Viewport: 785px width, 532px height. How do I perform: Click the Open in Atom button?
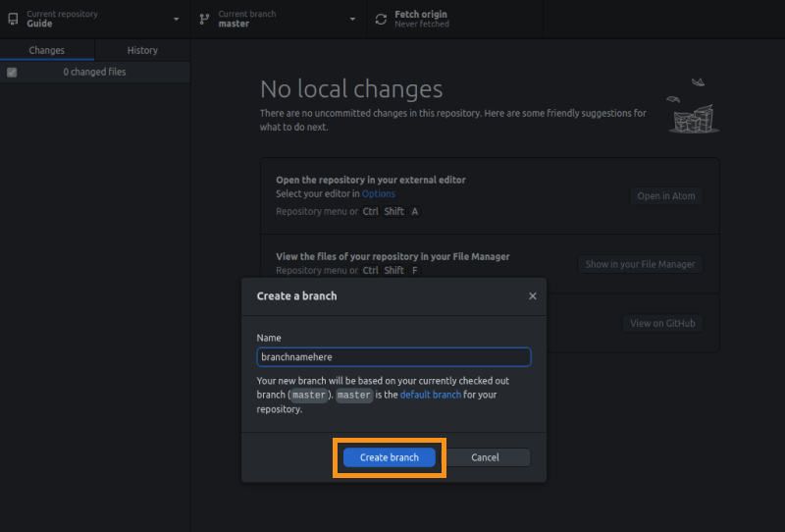click(666, 195)
